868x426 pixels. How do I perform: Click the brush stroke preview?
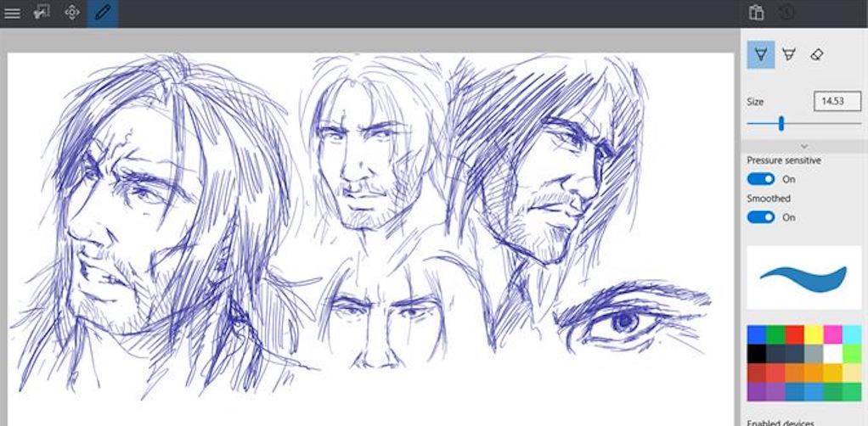pyautogui.click(x=803, y=277)
